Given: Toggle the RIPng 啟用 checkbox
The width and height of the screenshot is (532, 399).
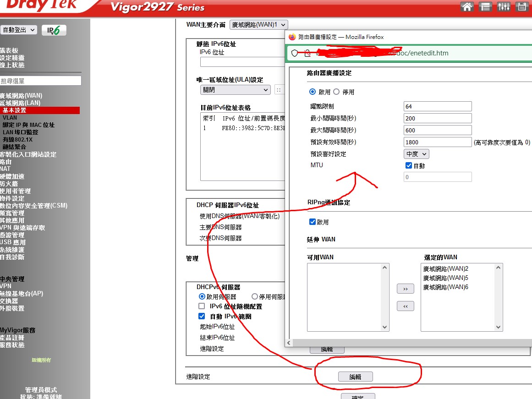Looking at the screenshot, I should click(313, 222).
